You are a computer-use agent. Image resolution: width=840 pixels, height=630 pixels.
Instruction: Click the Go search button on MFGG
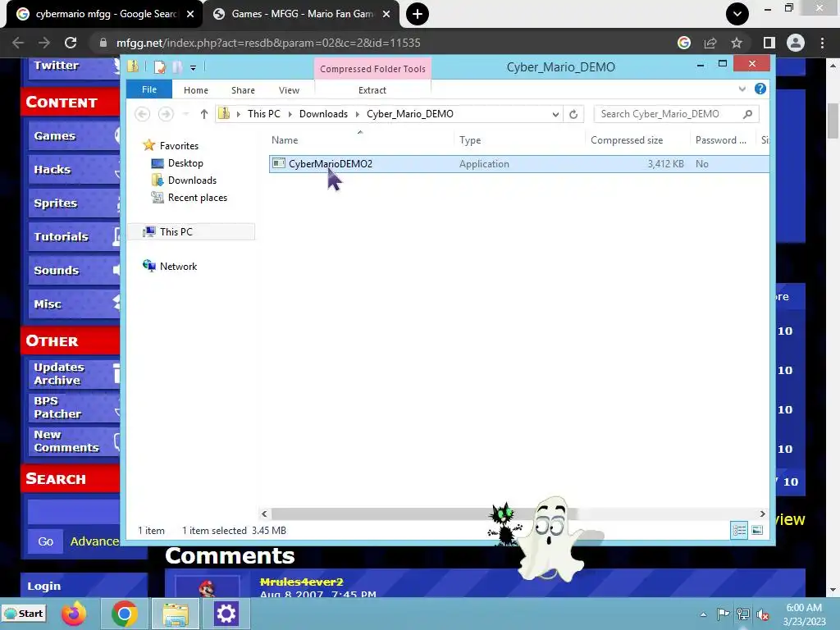(x=46, y=541)
